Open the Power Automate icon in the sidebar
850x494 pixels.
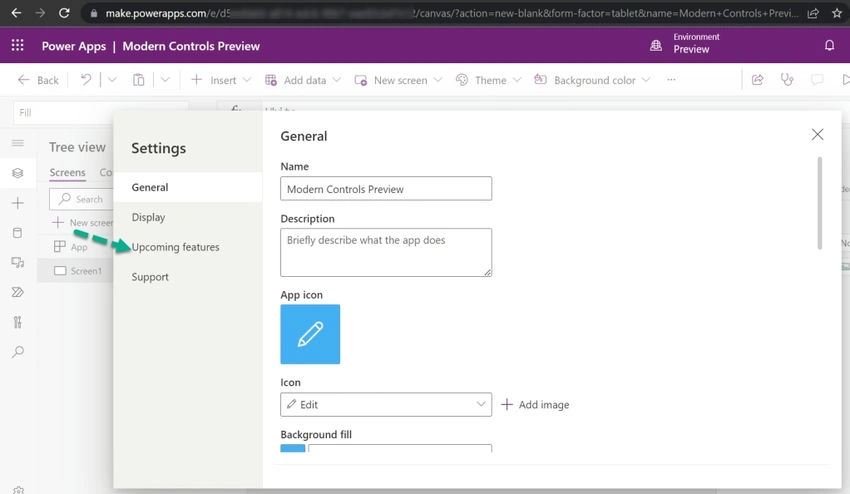tap(18, 292)
